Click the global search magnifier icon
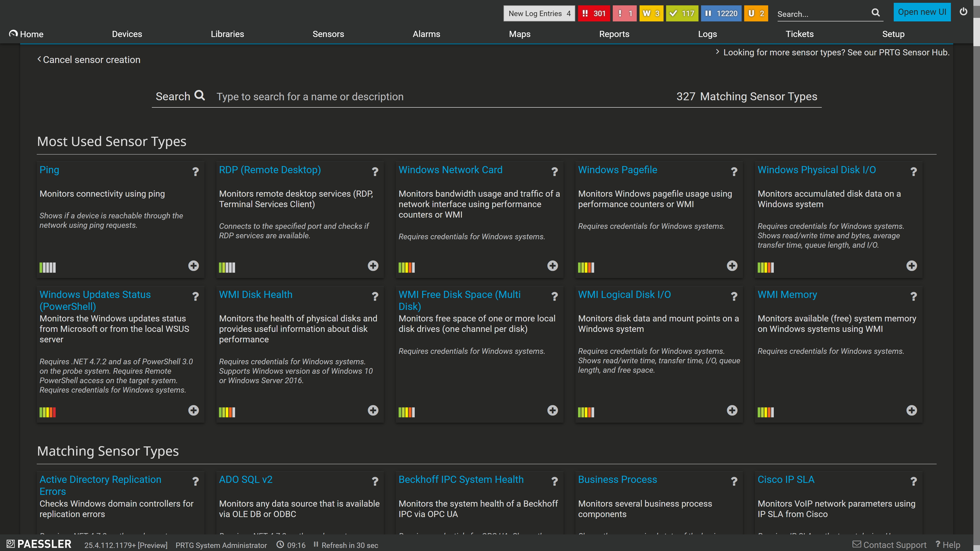The image size is (980, 551). pos(876,12)
